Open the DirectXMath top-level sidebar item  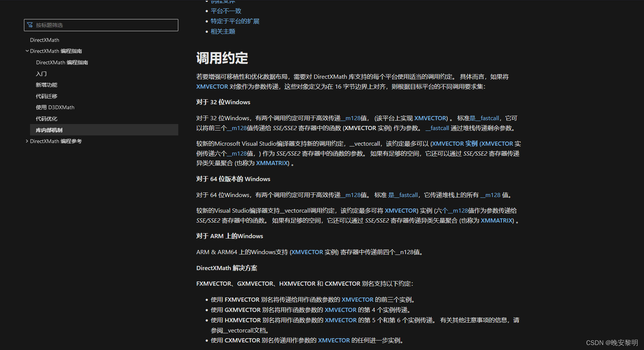point(44,40)
